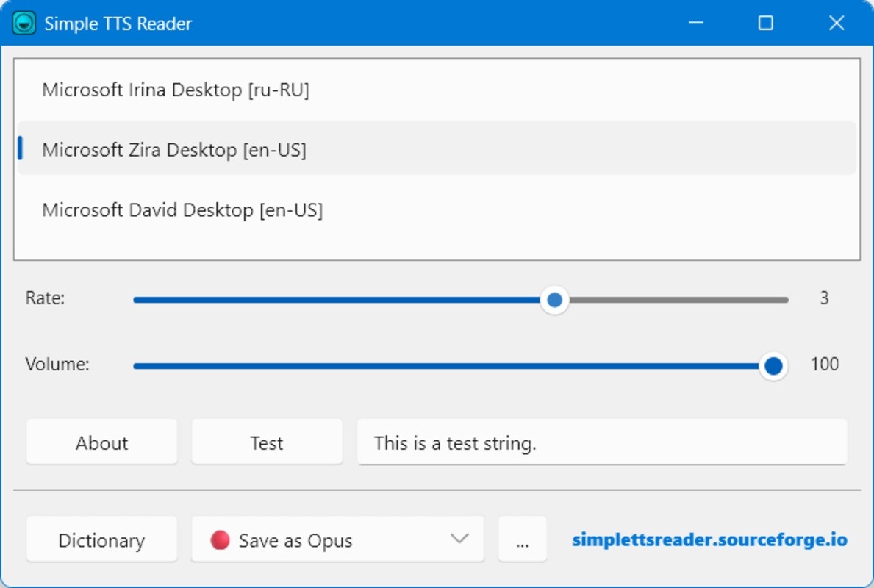Click the red record icon
The height and width of the screenshot is (588, 874).
click(x=220, y=540)
